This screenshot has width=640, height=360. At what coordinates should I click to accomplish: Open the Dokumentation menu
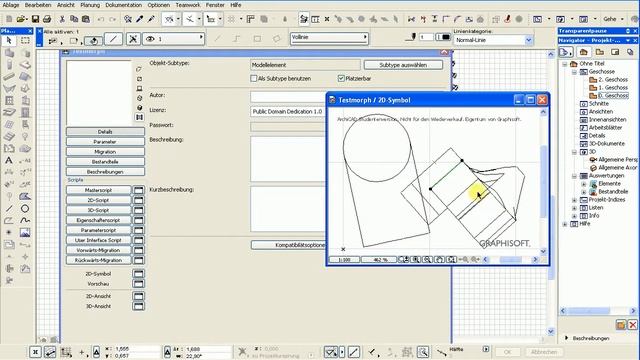(x=124, y=5)
